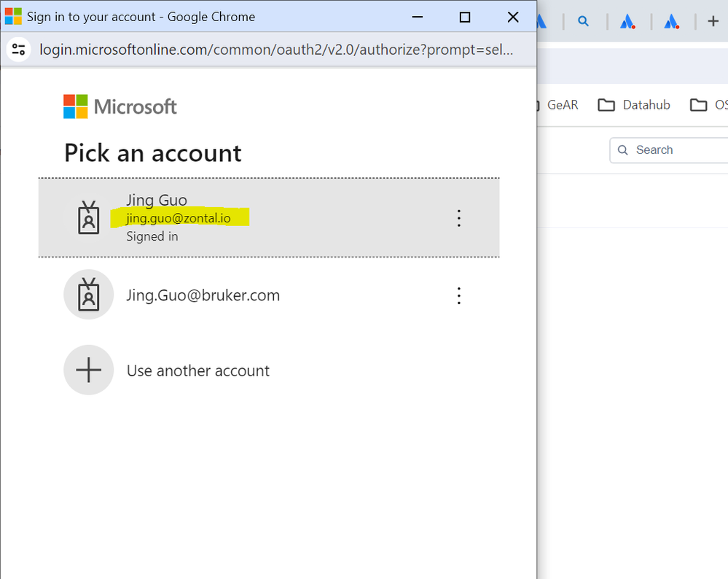Maximize the sign-in popup window

click(465, 18)
